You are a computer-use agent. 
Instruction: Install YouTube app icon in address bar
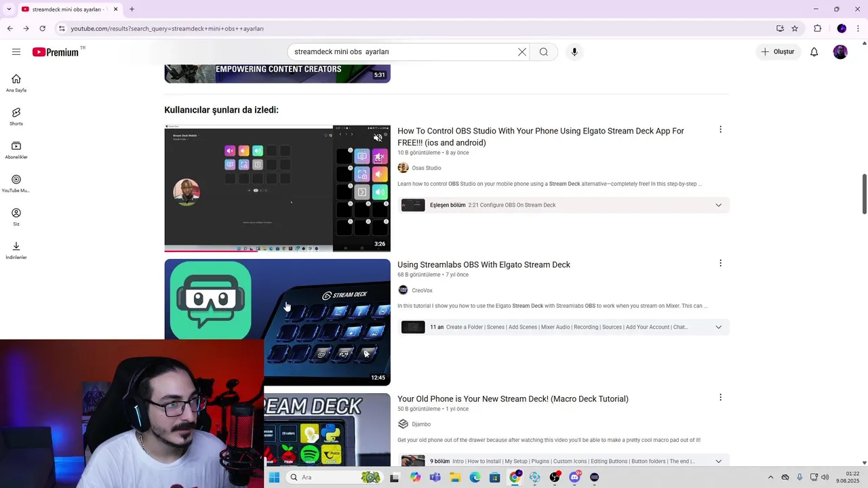[x=780, y=28]
